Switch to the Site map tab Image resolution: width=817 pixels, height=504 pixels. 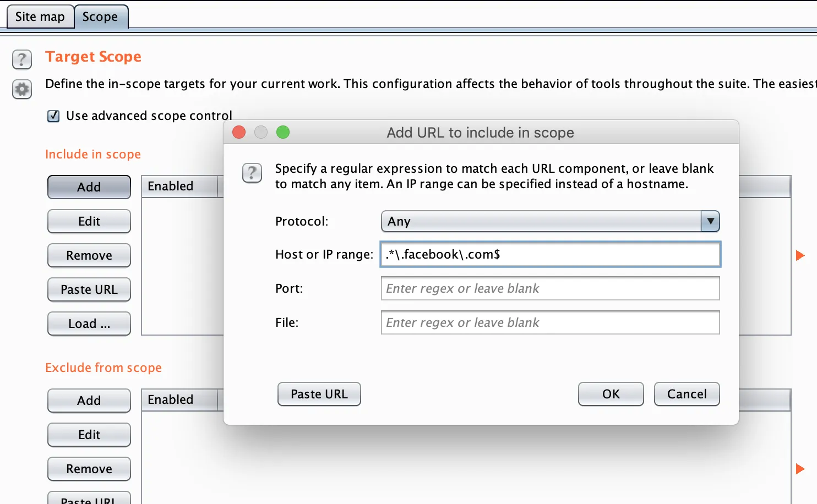click(x=40, y=17)
